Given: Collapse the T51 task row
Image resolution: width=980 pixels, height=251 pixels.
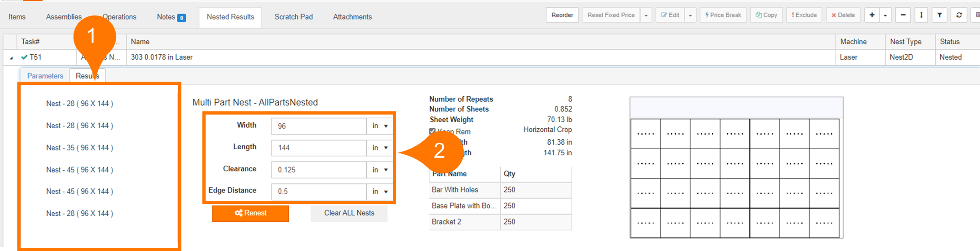Looking at the screenshot, I should 11,58.
